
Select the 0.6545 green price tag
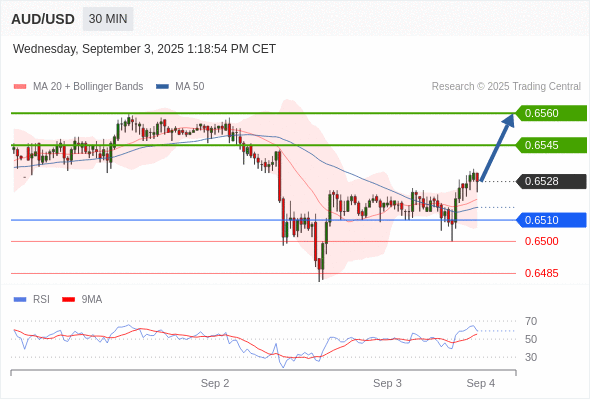551,145
